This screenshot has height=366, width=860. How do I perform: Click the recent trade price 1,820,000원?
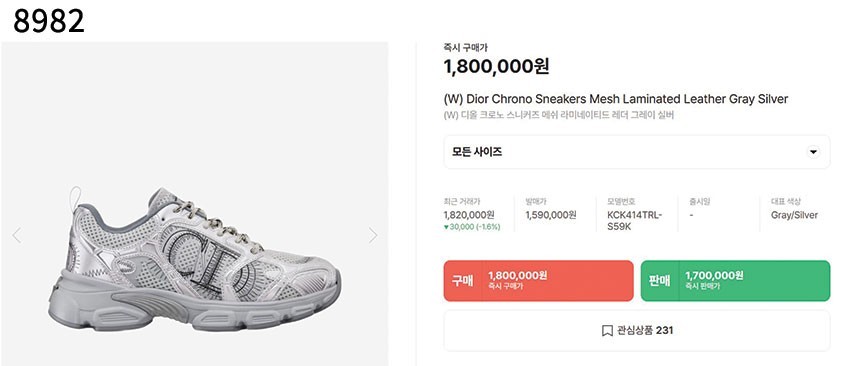[x=468, y=215]
